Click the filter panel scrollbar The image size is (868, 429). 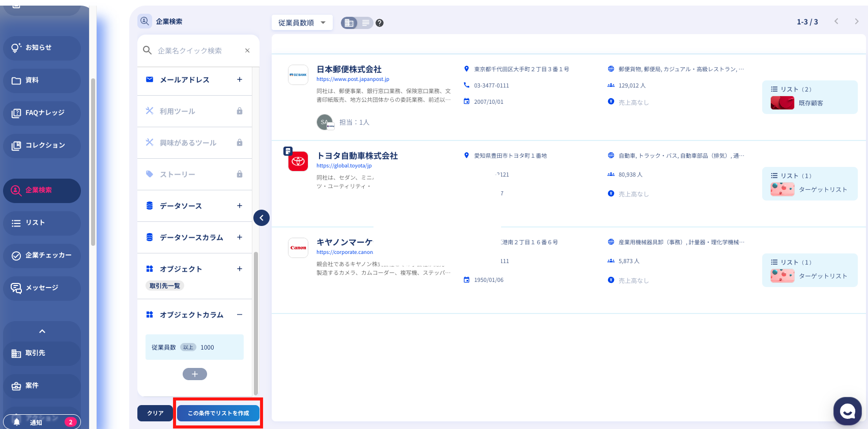click(x=255, y=323)
